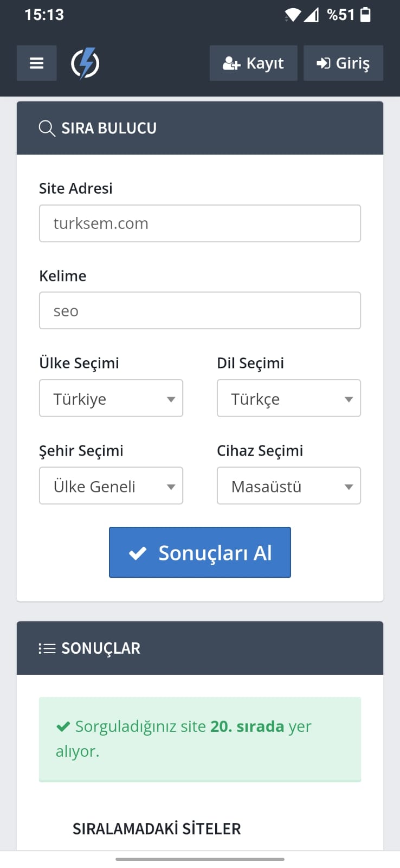Tap the green checkmark in result message
Image resolution: width=400 pixels, height=868 pixels.
click(x=63, y=726)
